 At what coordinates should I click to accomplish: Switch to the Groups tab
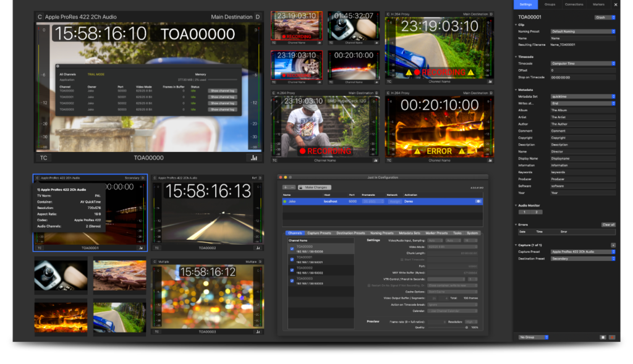pos(550,4)
